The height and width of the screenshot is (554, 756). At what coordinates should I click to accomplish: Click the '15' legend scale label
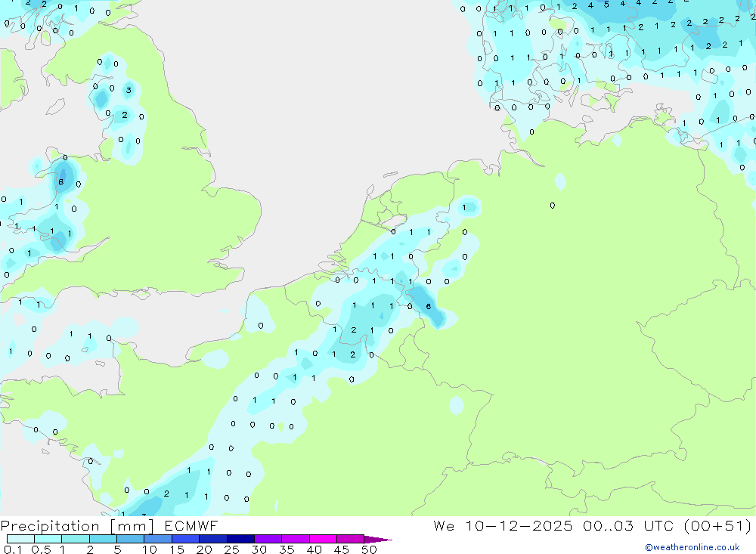176,549
